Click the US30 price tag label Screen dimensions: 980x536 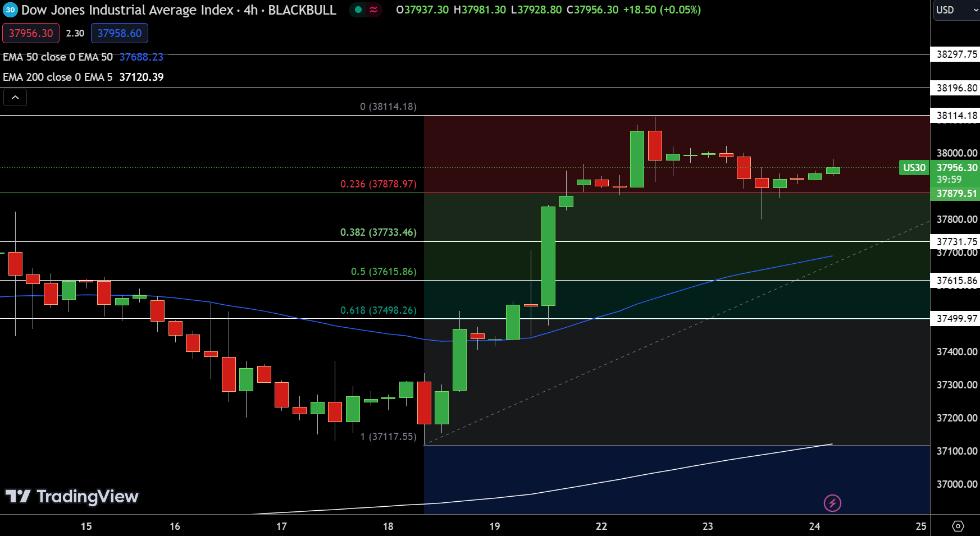tap(914, 168)
